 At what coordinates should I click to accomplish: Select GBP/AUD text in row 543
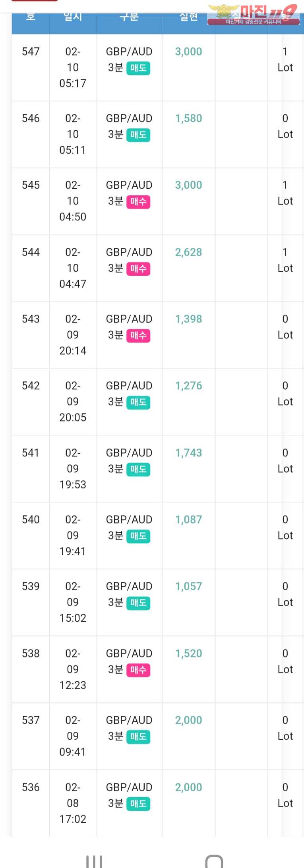(129, 319)
